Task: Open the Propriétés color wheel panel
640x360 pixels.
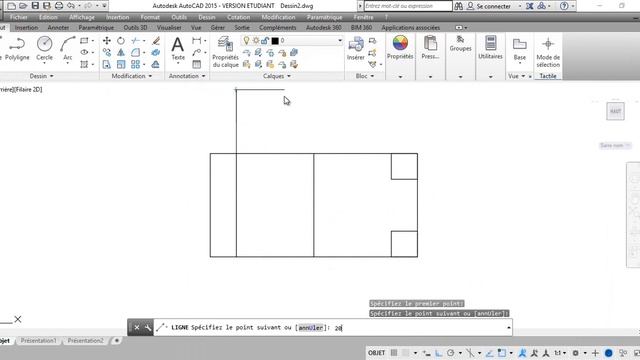Action: pyautogui.click(x=400, y=47)
